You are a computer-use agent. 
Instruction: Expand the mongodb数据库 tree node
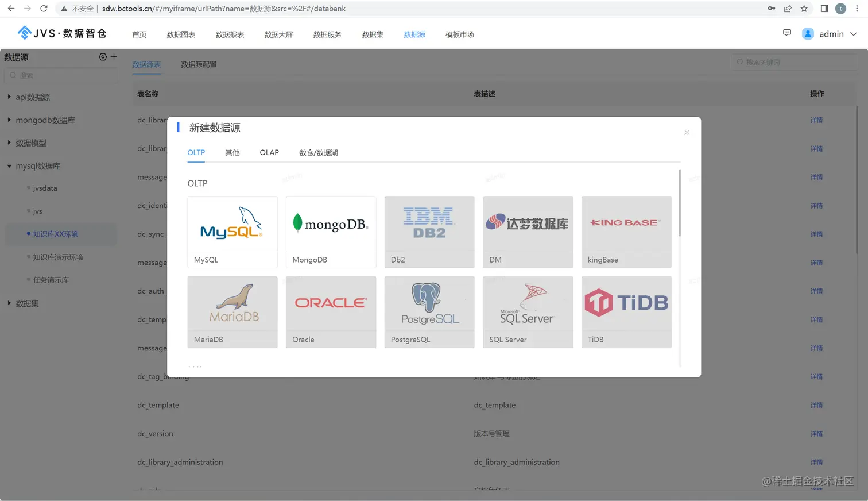coord(9,120)
